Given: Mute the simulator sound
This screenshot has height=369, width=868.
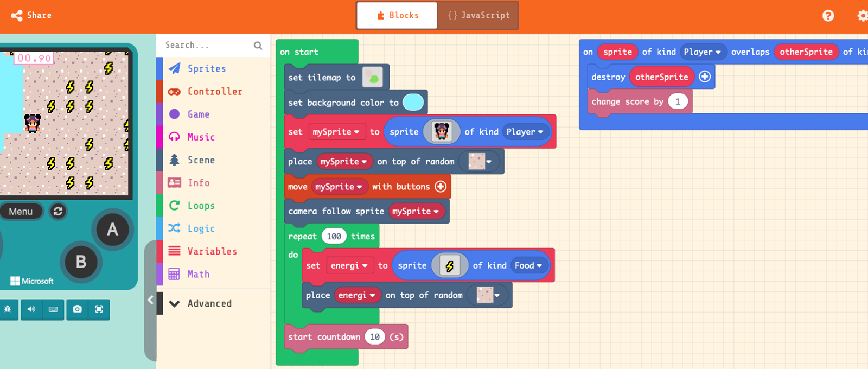Looking at the screenshot, I should [31, 309].
